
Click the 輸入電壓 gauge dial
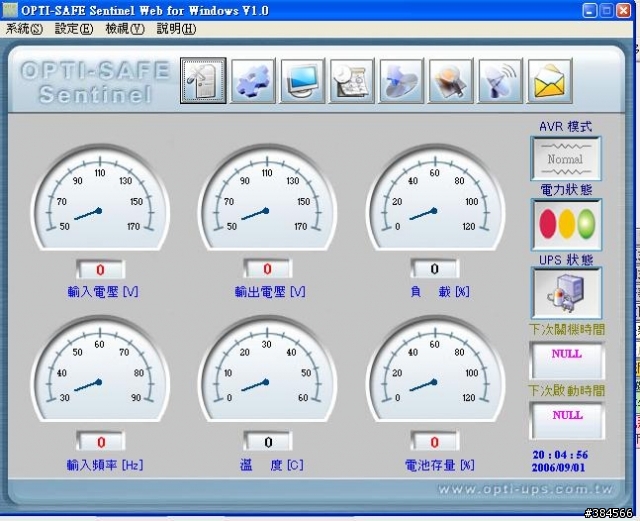(x=100, y=197)
